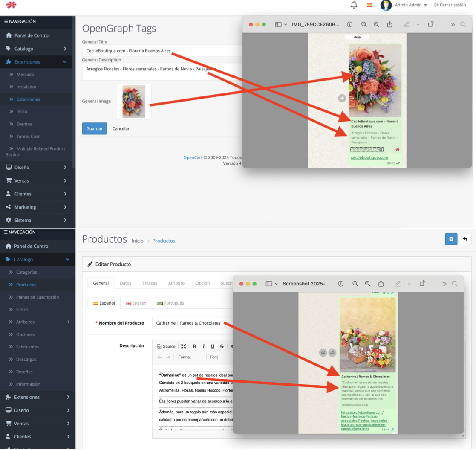This screenshot has height=450, width=476.
Task: Toggle bold formatting in description editor
Action: [194, 346]
